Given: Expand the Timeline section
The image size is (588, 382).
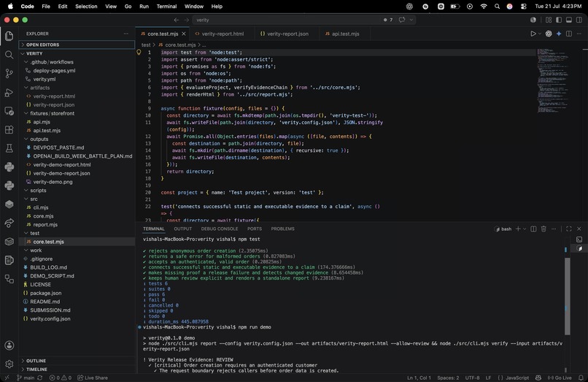Looking at the screenshot, I should [x=77, y=370].
